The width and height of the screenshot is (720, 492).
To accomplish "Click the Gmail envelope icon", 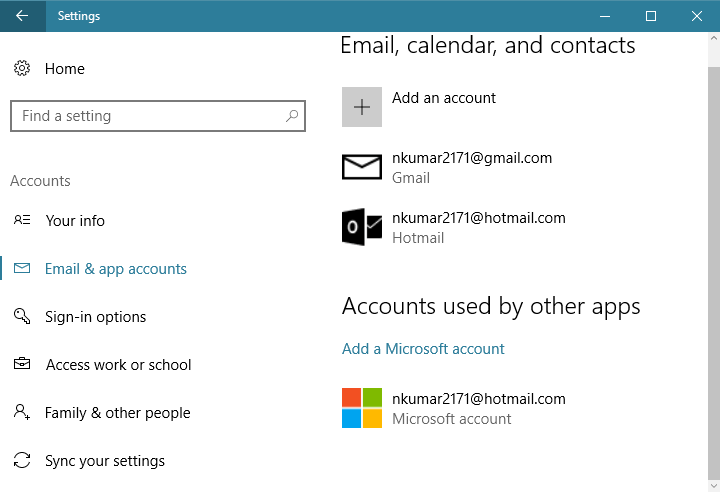I will 362,167.
